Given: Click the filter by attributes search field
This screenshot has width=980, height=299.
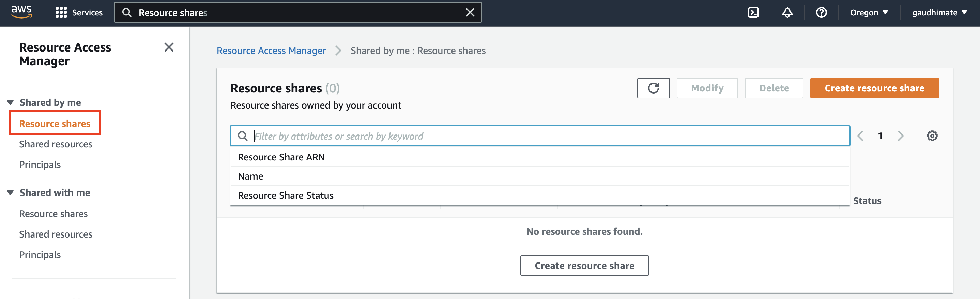Looking at the screenshot, I should click(x=548, y=136).
